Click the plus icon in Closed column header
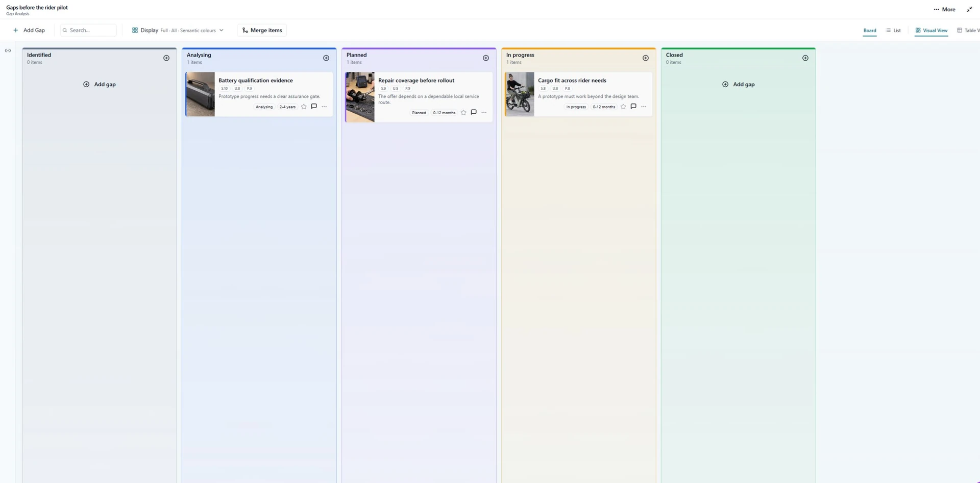Viewport: 980px width, 483px height. coord(805,58)
